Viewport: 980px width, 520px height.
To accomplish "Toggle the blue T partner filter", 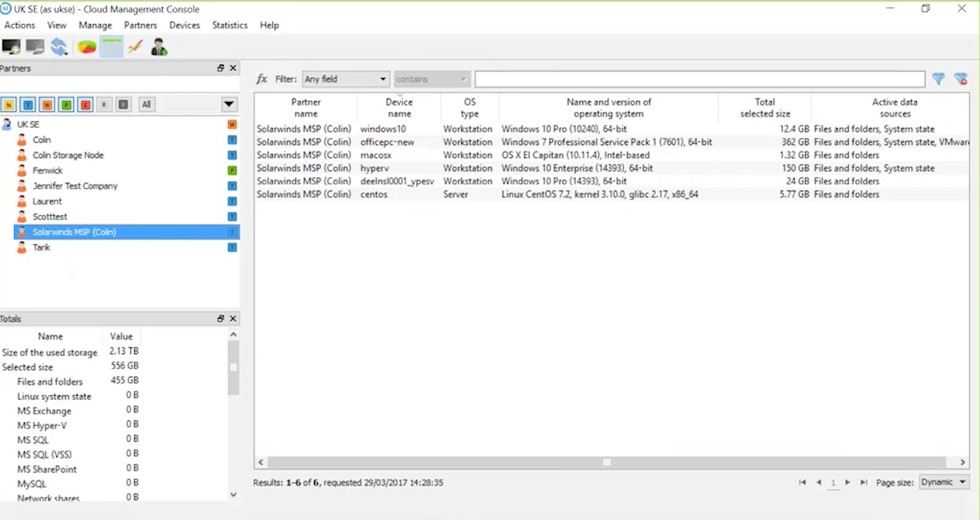I will pyautogui.click(x=28, y=104).
